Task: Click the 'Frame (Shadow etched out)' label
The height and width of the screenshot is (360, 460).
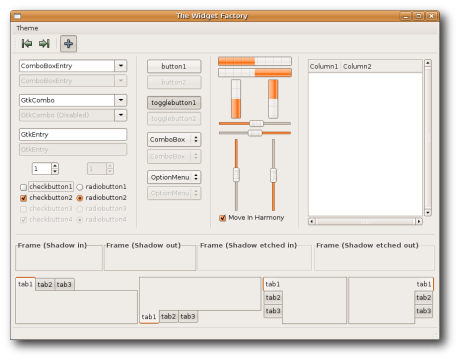Action: click(367, 245)
